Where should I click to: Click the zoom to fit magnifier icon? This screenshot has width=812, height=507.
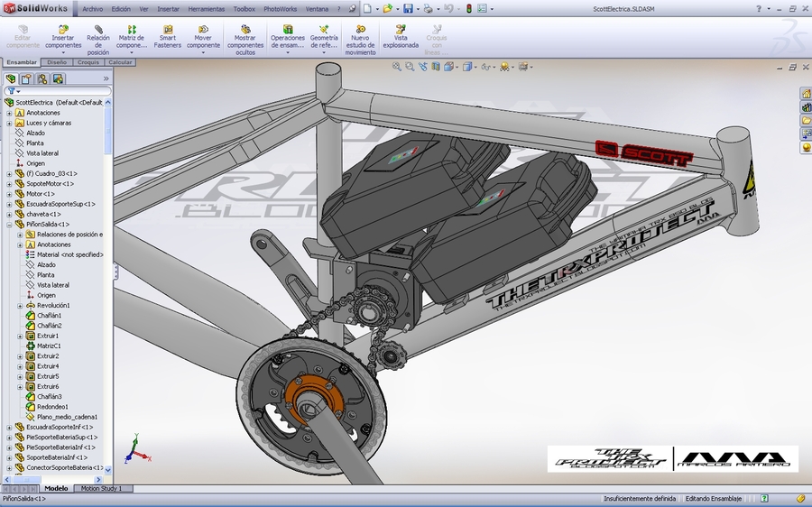(397, 67)
